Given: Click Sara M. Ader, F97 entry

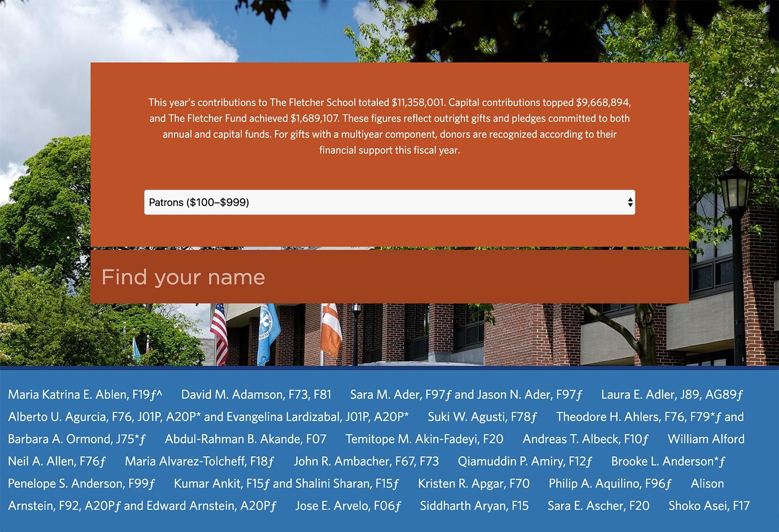Looking at the screenshot, I should click(401, 394).
